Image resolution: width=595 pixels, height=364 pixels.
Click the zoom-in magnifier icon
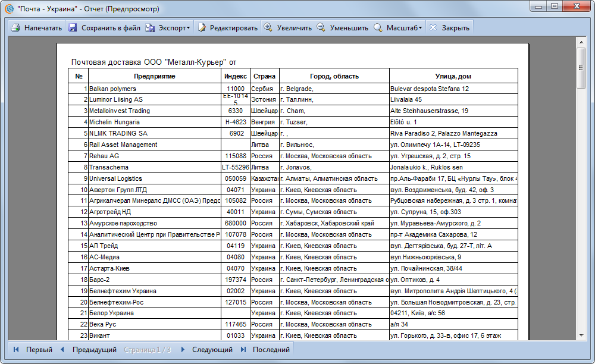tap(268, 27)
